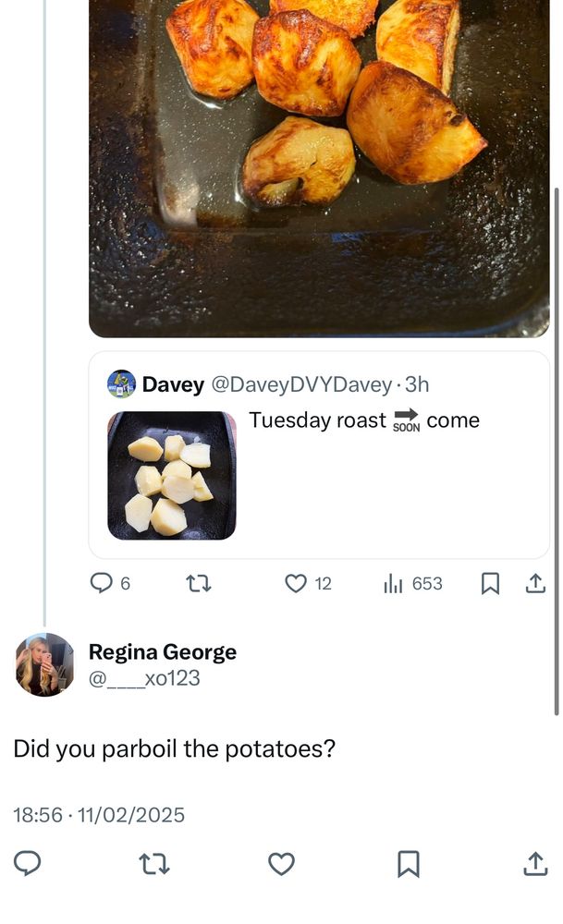Open raw potatoes thumbnail image
This screenshot has height=924, width=563.
[x=172, y=476]
